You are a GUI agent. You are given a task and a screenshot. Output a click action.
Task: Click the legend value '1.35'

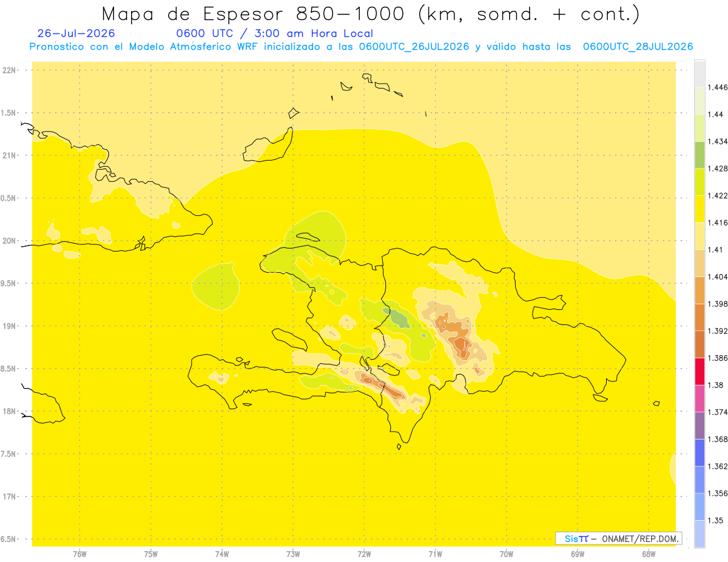pos(716,520)
